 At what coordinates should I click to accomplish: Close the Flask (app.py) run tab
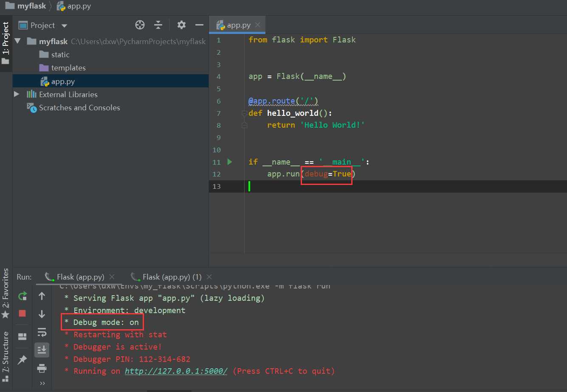112,277
